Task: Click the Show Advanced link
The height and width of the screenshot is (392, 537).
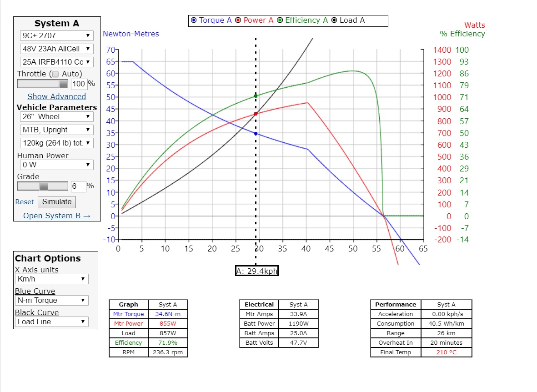Action: (x=56, y=96)
